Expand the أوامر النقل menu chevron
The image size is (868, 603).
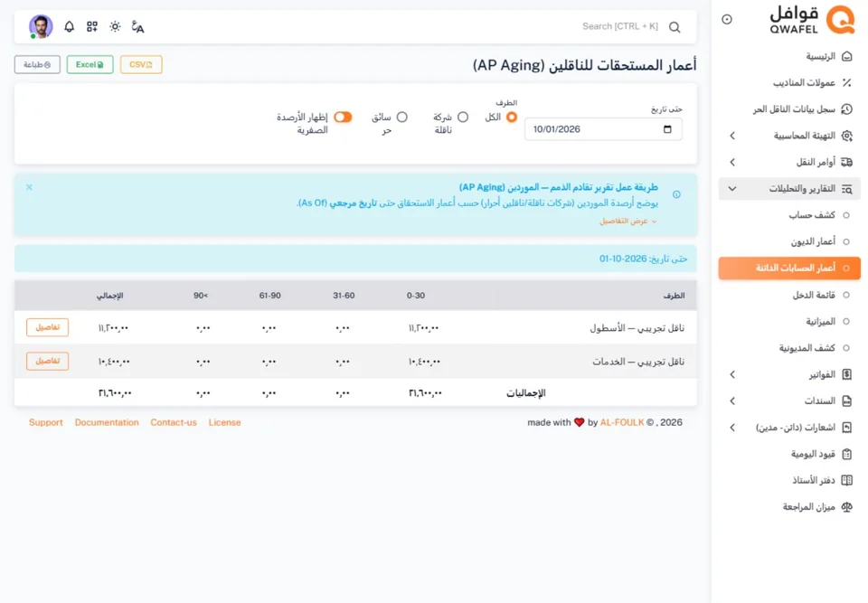(732, 162)
